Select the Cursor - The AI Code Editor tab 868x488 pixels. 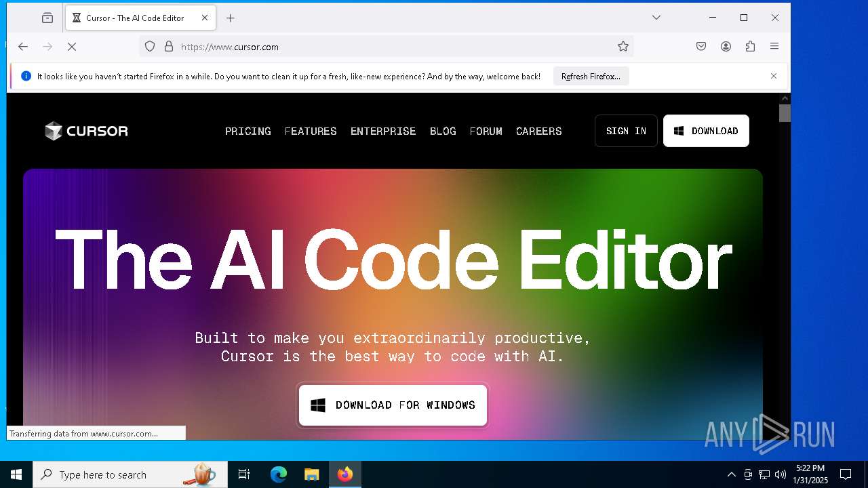(x=141, y=18)
